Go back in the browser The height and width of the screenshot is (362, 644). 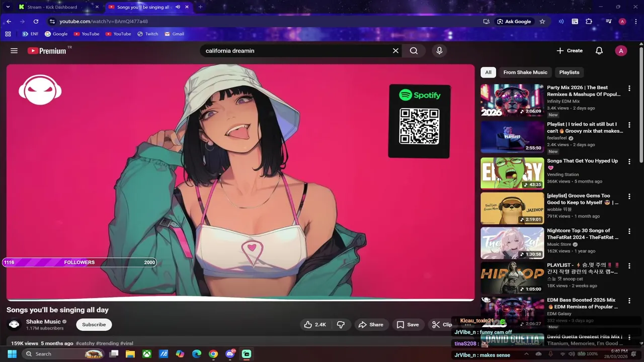coord(9,22)
